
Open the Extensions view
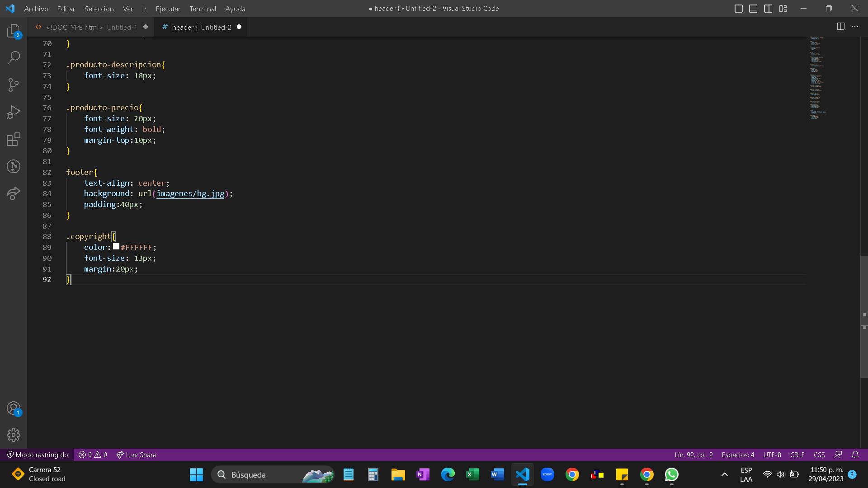(x=14, y=139)
